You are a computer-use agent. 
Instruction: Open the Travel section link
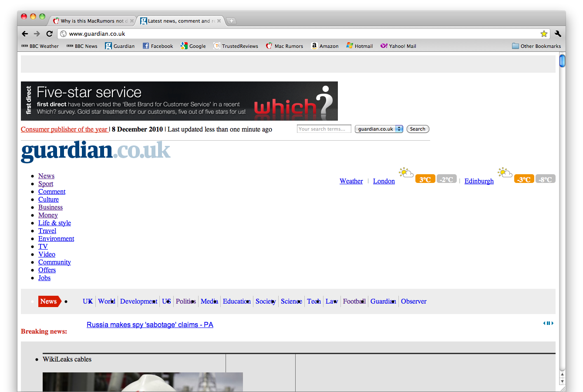(47, 231)
